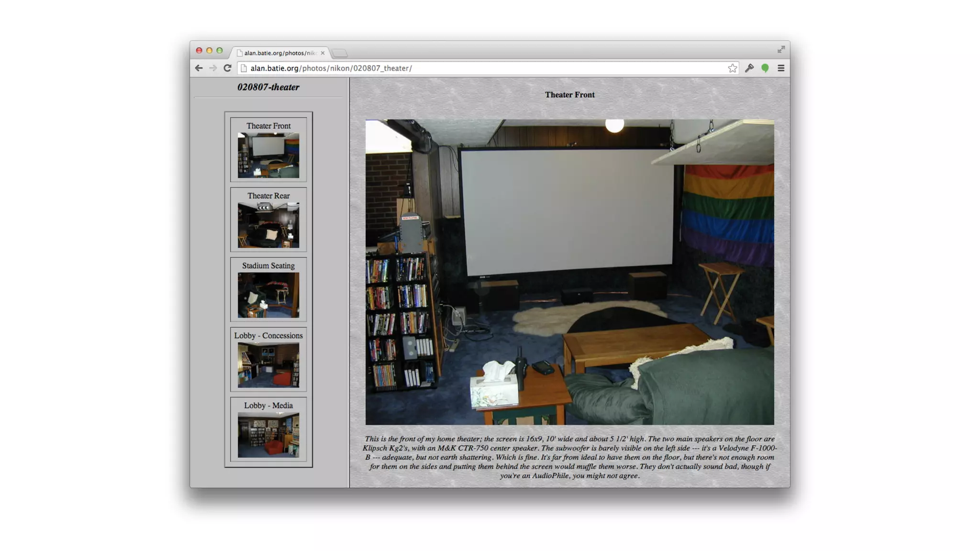Open the Theater Front thumbnail
This screenshot has width=980, height=551.
click(268, 155)
